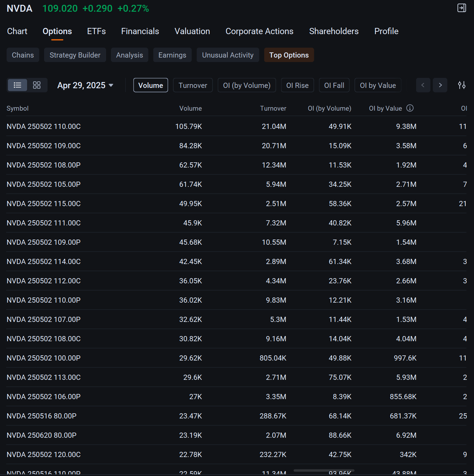This screenshot has width=474, height=476.
Task: Open the Profile tab
Action: pos(387,31)
